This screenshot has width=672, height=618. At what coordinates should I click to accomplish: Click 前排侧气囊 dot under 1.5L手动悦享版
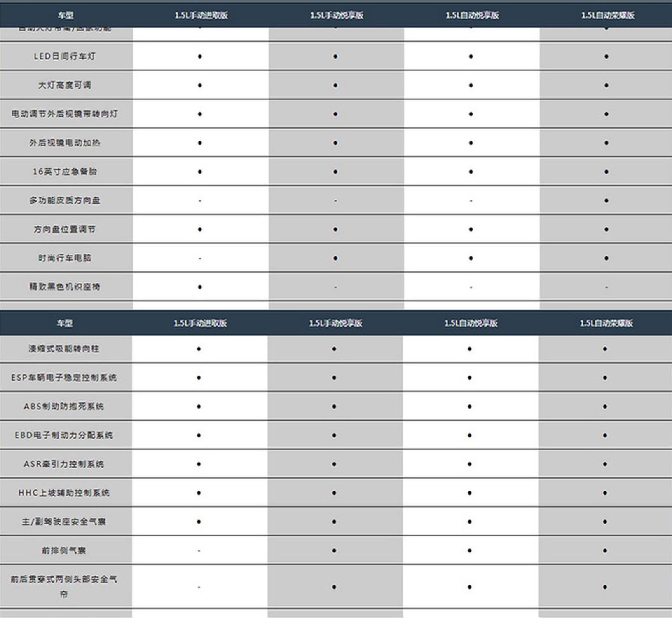point(334,551)
